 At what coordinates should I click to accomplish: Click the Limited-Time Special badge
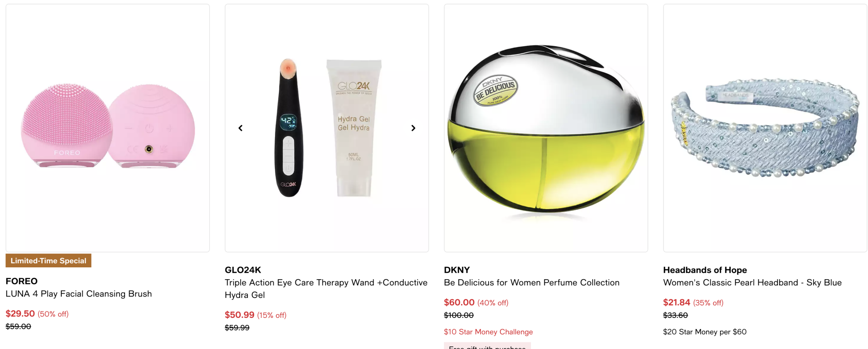48,261
